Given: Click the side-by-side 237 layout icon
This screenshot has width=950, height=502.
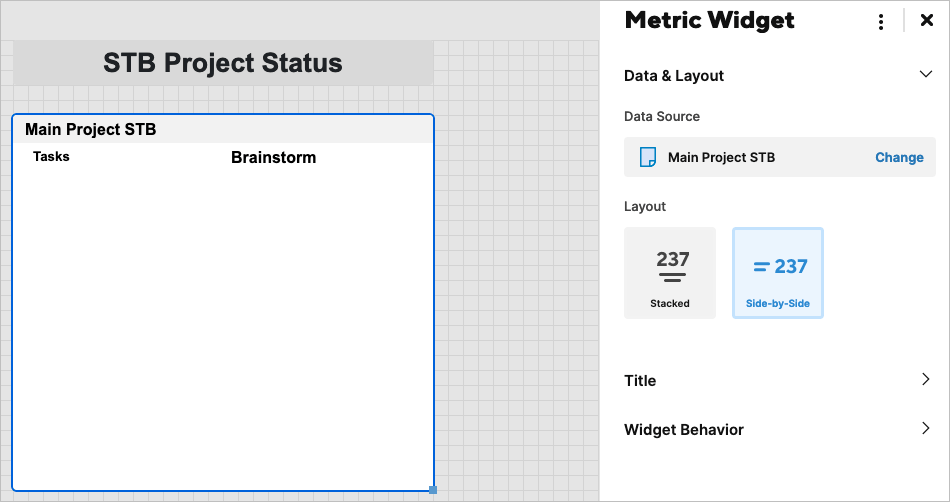Looking at the screenshot, I should (x=778, y=266).
